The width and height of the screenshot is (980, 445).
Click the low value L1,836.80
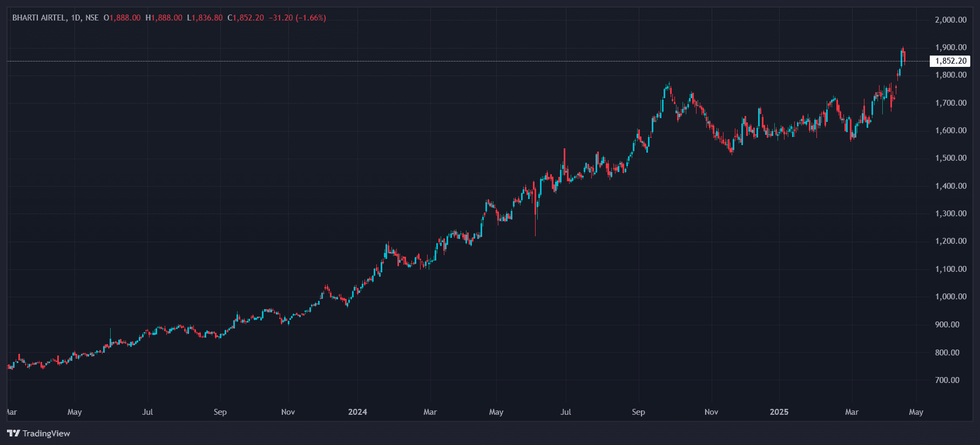[205, 18]
